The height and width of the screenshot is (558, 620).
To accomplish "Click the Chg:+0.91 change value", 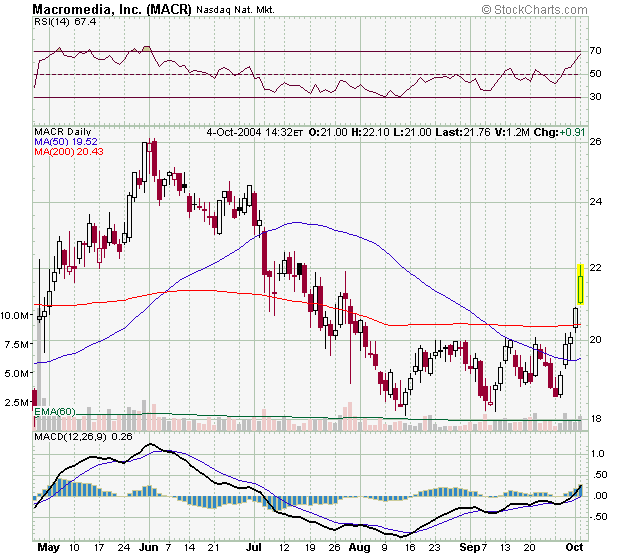I will (x=559, y=132).
